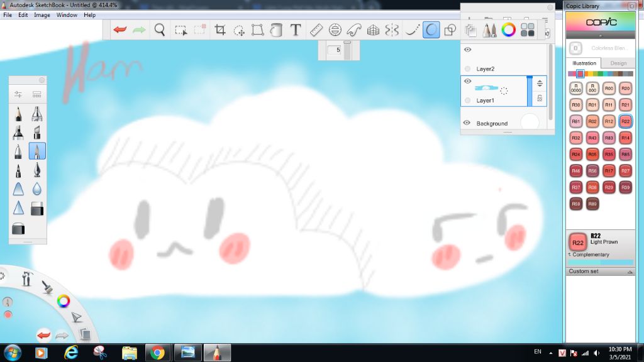The width and height of the screenshot is (644, 362).
Task: Select the Illustration tab in Copic Library
Action: point(584,63)
